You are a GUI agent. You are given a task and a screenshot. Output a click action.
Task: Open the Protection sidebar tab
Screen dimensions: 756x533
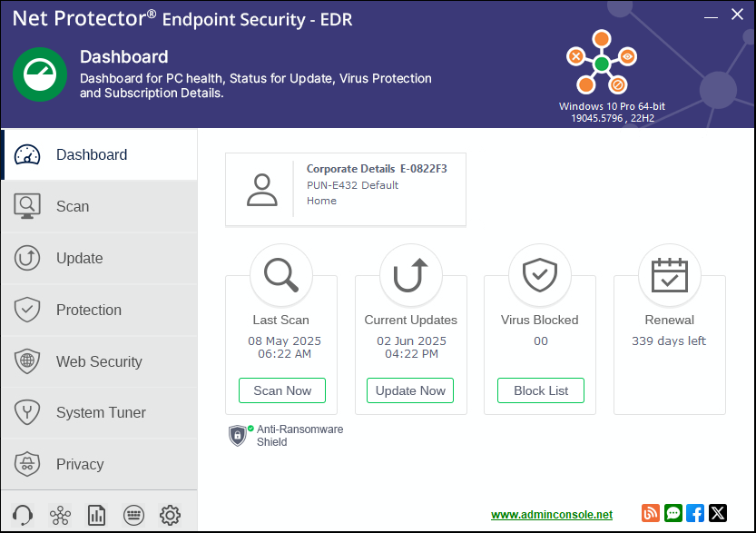[99, 310]
